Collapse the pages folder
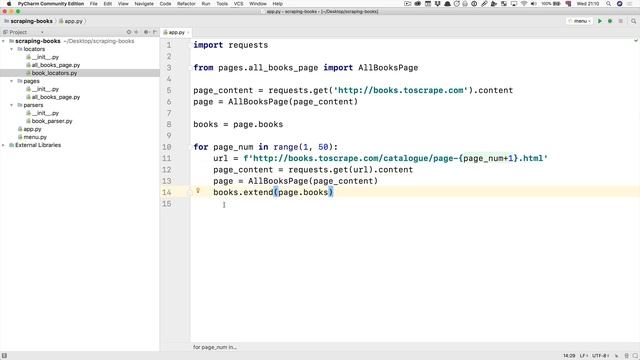 pos(11,81)
